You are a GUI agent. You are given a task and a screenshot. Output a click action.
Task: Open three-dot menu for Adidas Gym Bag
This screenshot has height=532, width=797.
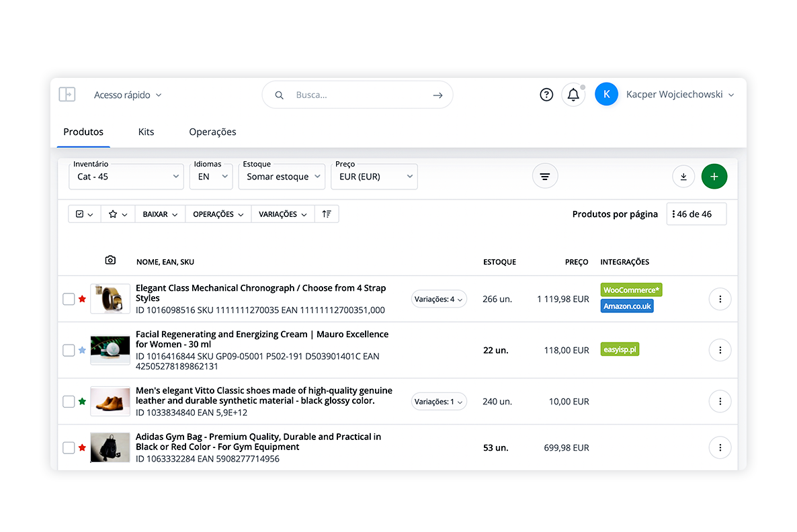(x=720, y=447)
